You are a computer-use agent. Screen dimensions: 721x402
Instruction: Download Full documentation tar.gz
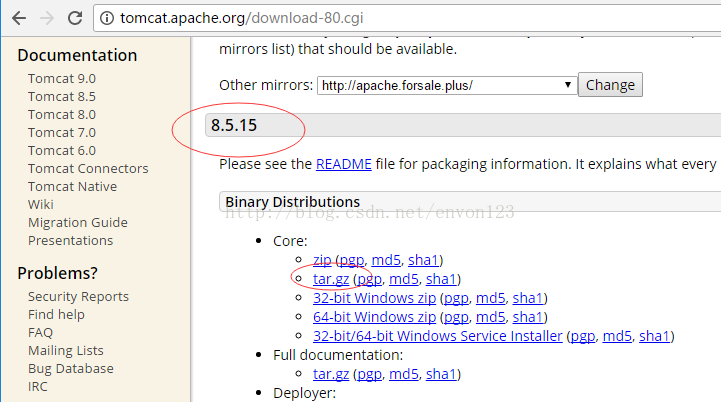click(x=331, y=374)
